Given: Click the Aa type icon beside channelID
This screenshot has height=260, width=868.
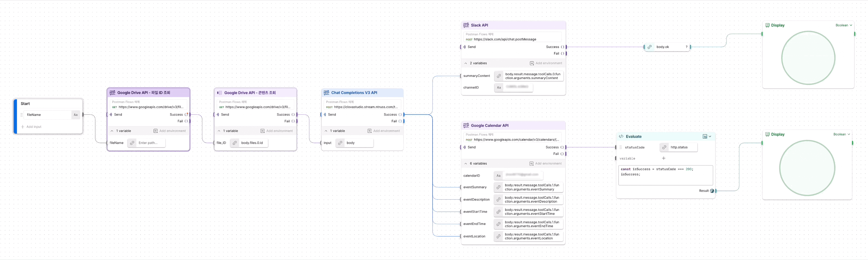Looking at the screenshot, I should 499,88.
